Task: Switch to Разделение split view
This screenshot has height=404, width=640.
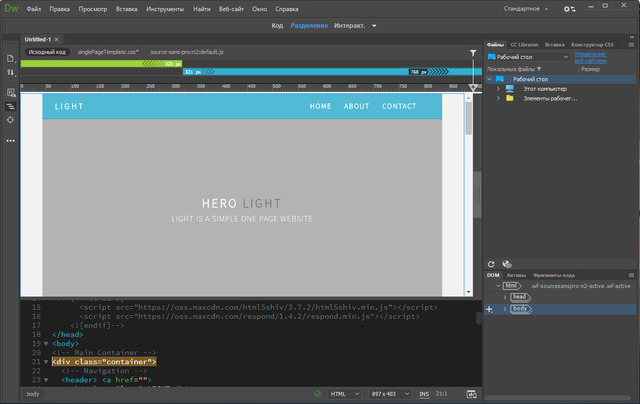Action: click(310, 26)
